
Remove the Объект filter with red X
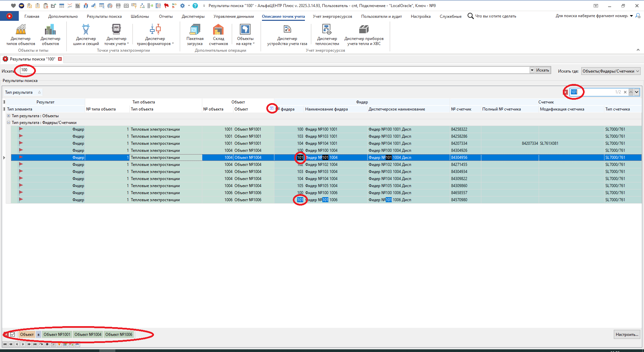click(6, 335)
